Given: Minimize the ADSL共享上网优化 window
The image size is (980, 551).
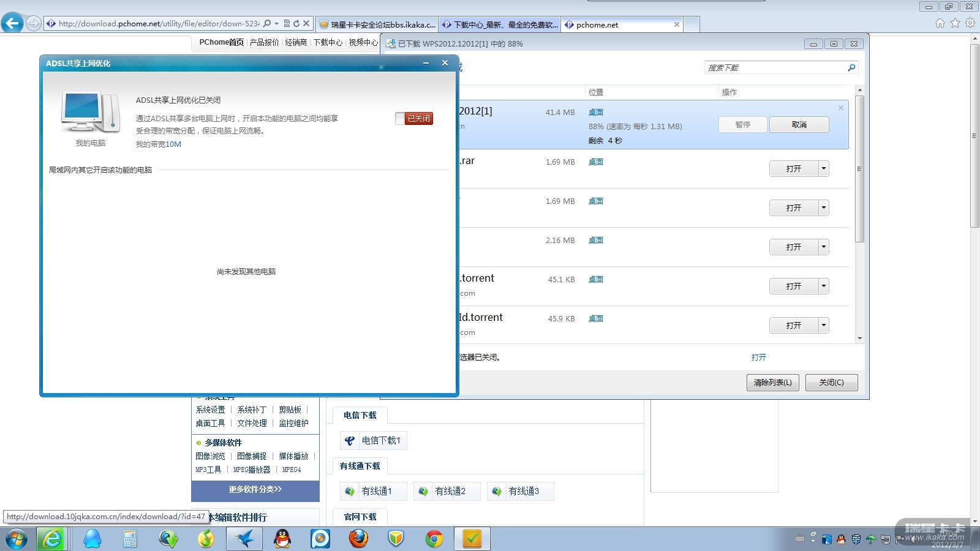Looking at the screenshot, I should tap(426, 63).
